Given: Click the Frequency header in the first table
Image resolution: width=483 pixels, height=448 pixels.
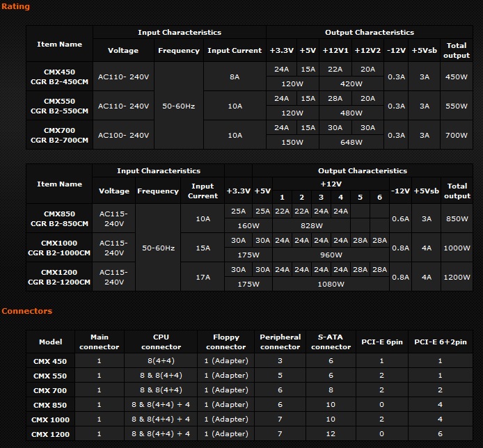Looking at the screenshot, I should (179, 51).
